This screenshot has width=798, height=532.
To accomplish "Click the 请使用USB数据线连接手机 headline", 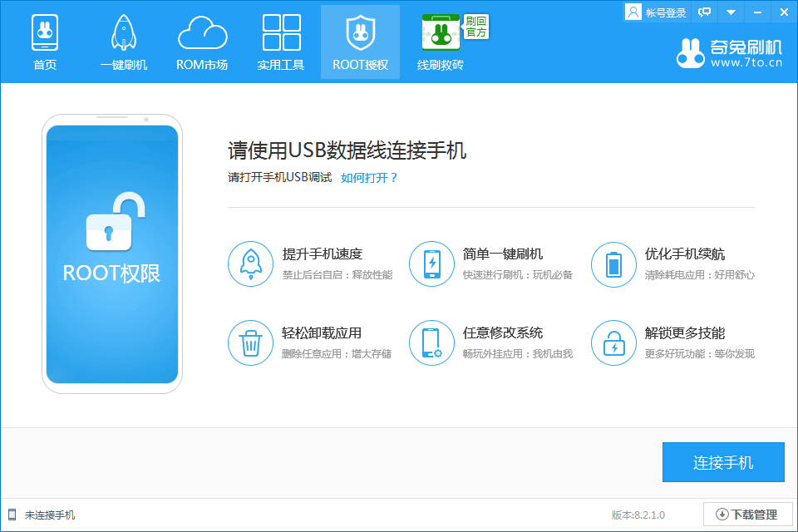I will coord(347,150).
